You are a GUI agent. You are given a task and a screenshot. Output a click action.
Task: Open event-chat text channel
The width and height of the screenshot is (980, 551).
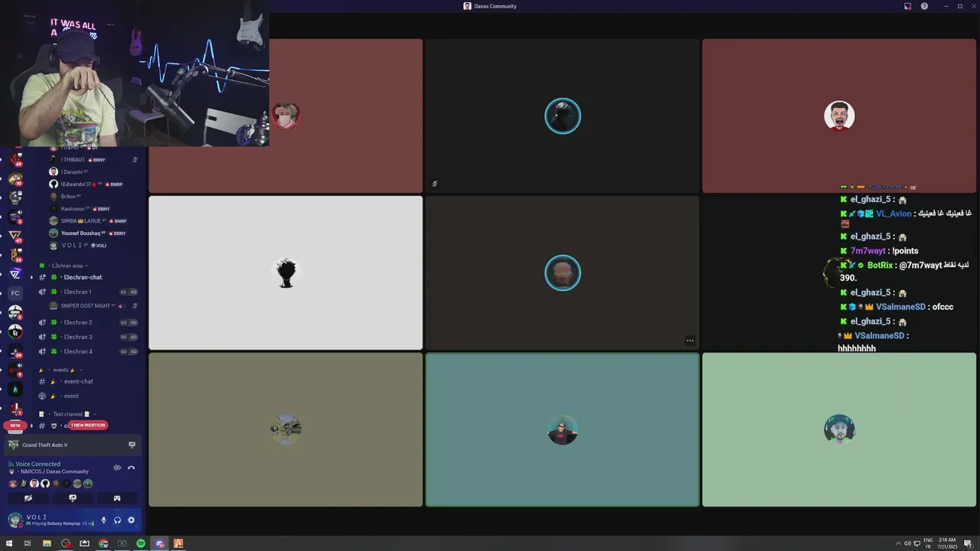point(78,381)
